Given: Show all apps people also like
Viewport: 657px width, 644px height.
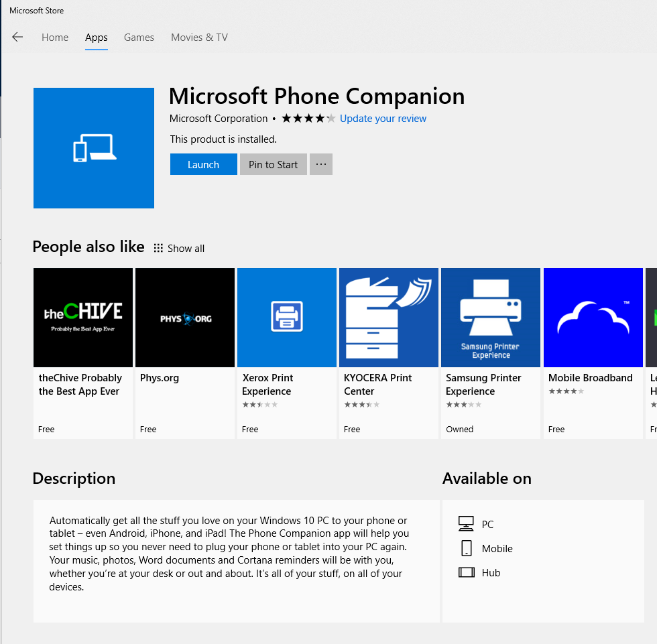Looking at the screenshot, I should point(179,249).
